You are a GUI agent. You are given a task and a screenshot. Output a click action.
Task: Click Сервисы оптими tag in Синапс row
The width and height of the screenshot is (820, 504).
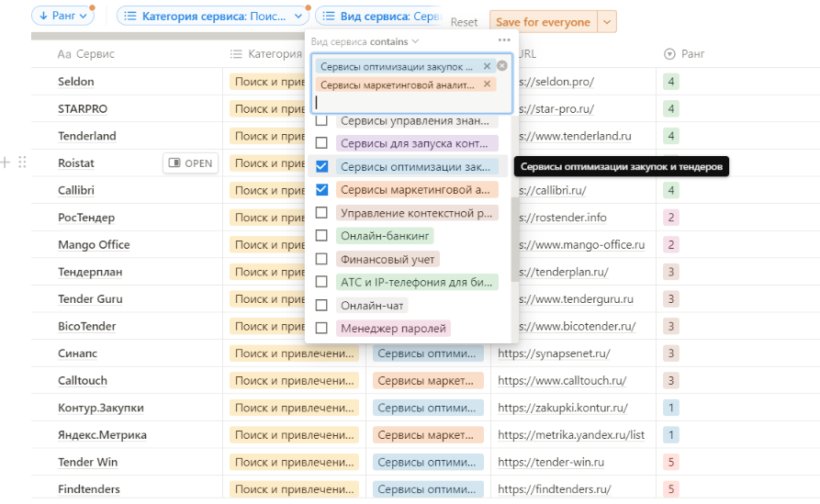click(428, 353)
